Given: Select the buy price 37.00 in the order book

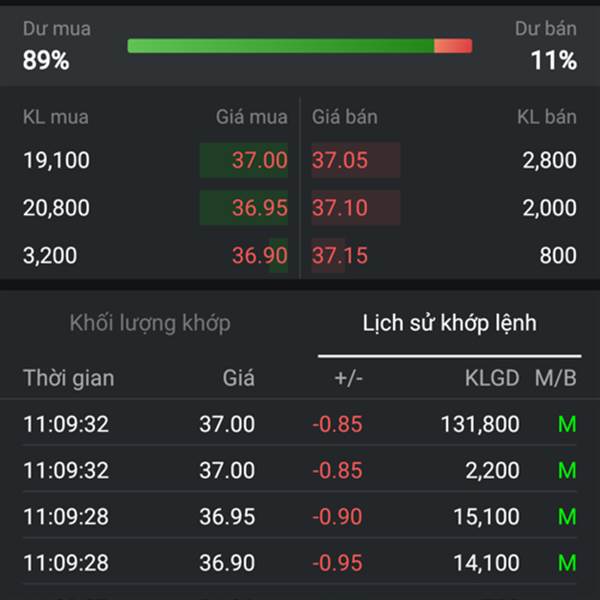Looking at the screenshot, I should tap(259, 160).
